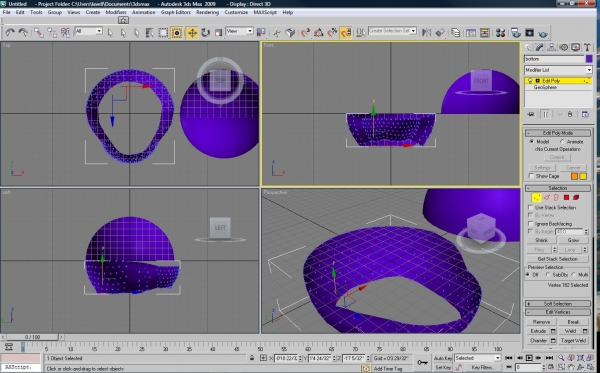Open the Curve Editor icon

click(471, 33)
